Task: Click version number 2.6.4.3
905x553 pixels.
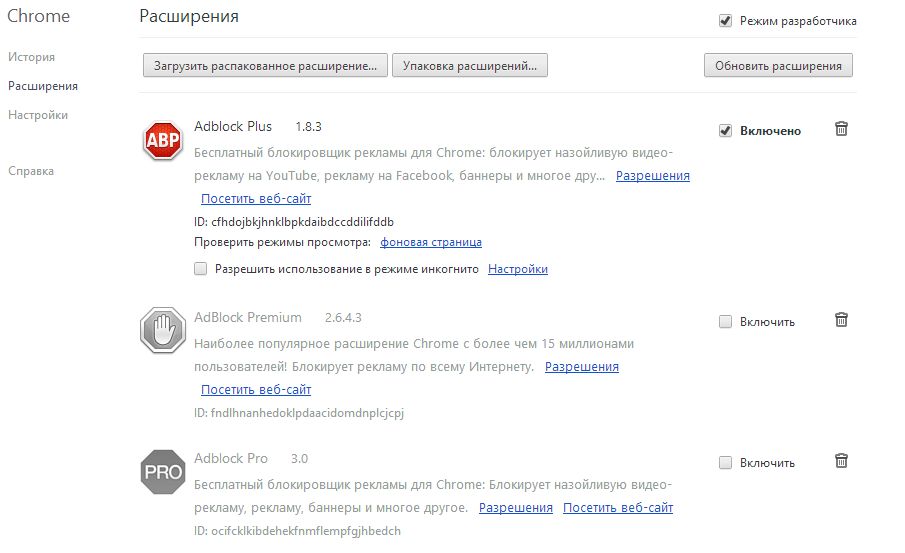Action: (x=343, y=318)
